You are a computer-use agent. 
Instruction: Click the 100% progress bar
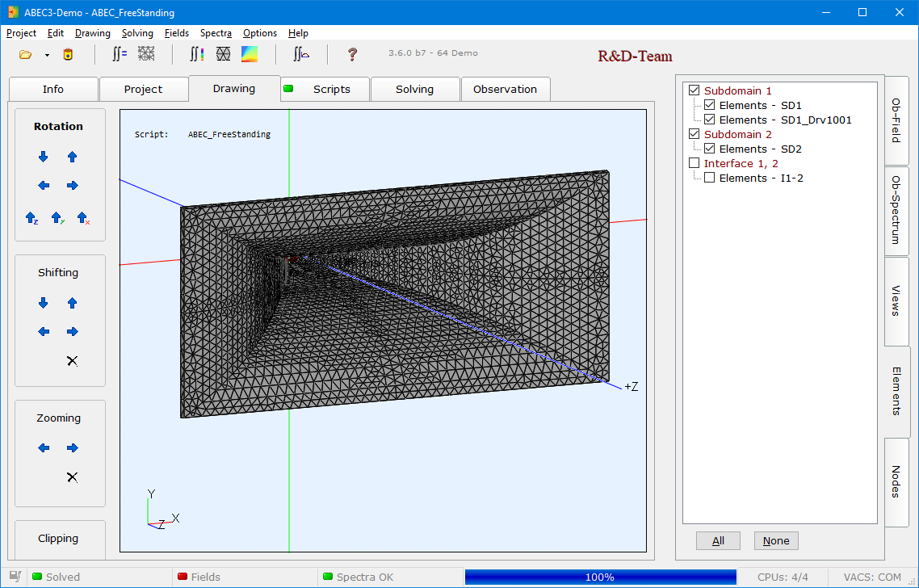tap(600, 577)
